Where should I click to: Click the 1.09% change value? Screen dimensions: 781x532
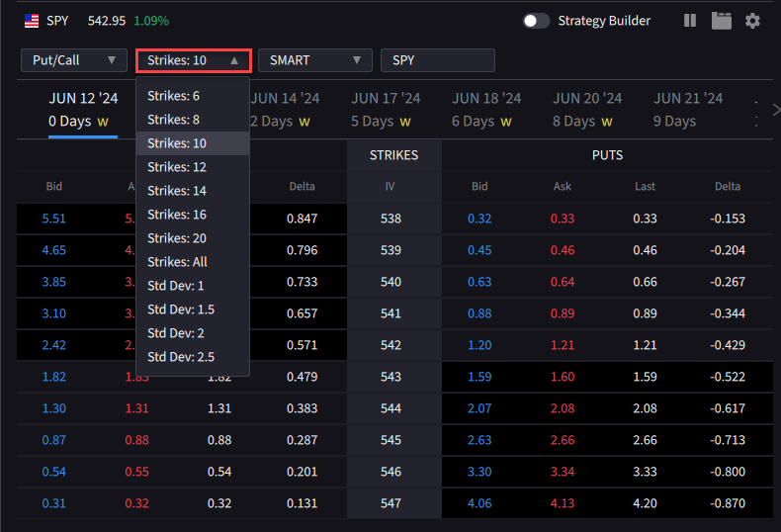(151, 21)
